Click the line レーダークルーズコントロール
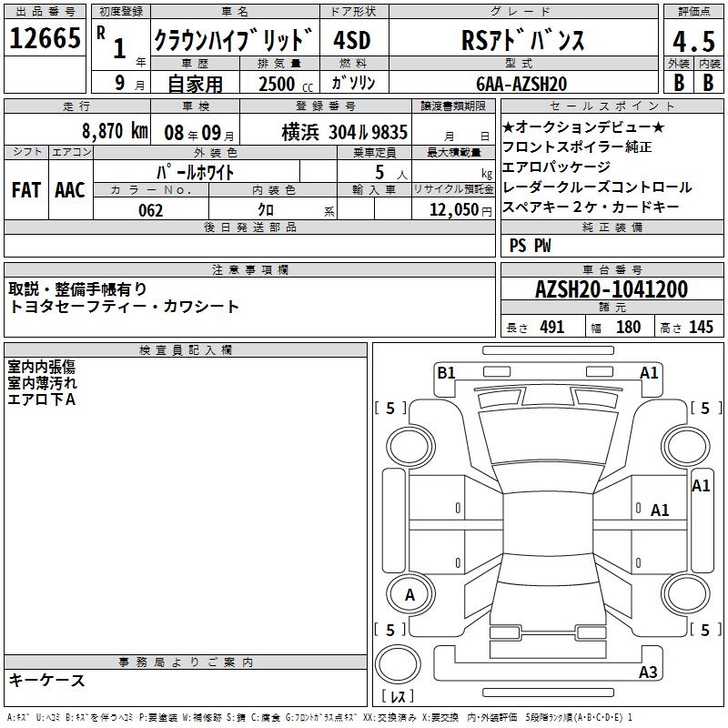Image resolution: width=728 pixels, height=728 pixels. point(597,187)
